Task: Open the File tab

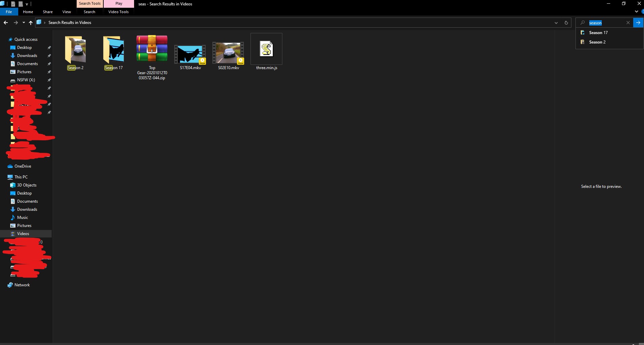Action: 9,12
